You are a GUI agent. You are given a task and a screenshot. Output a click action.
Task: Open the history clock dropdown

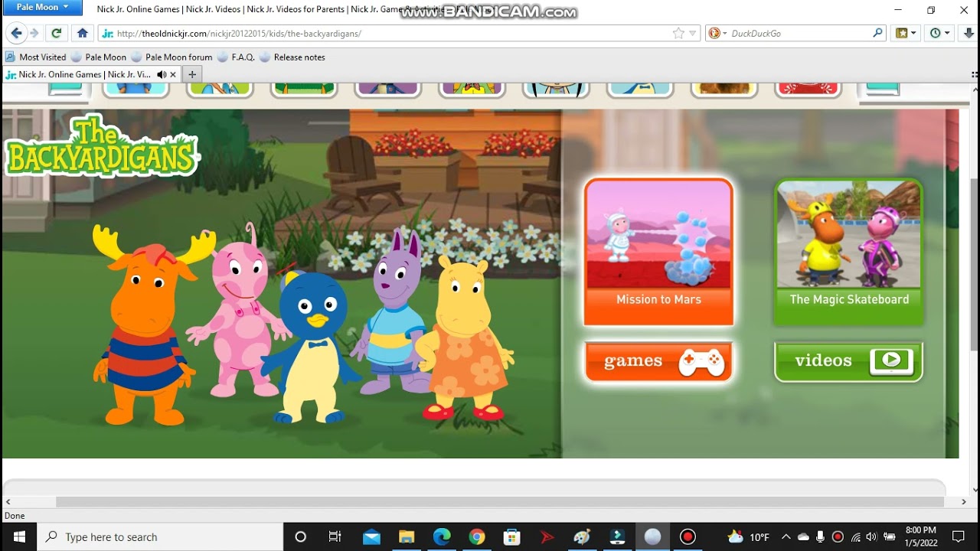click(939, 33)
